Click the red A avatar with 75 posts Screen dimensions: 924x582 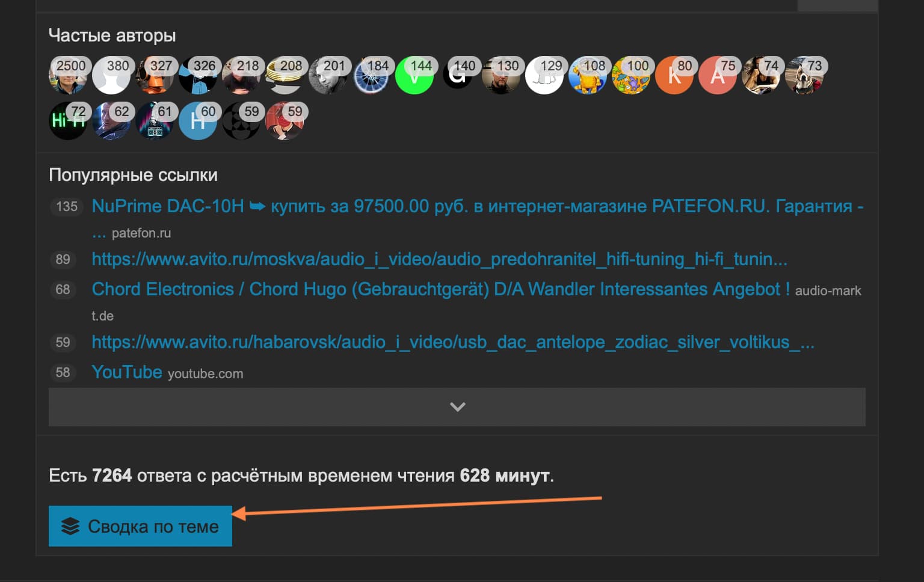[717, 76]
